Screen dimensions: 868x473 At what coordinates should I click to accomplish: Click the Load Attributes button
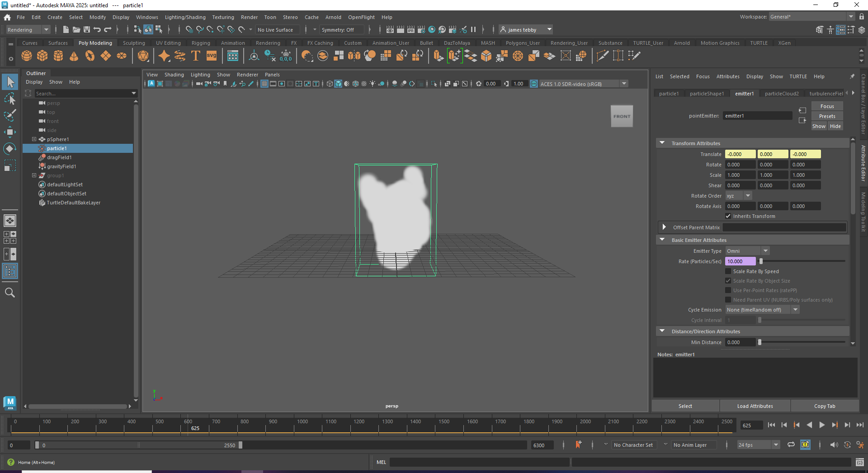tap(755, 406)
